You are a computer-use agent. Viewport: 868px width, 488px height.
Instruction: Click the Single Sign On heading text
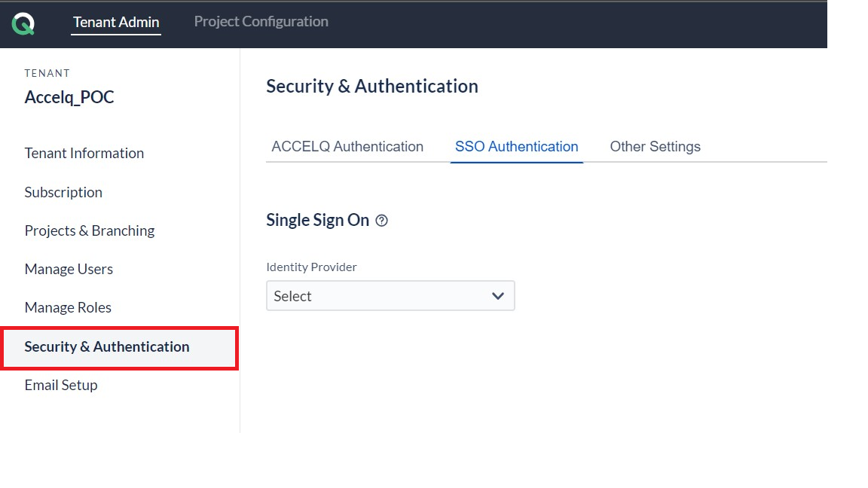click(x=318, y=220)
